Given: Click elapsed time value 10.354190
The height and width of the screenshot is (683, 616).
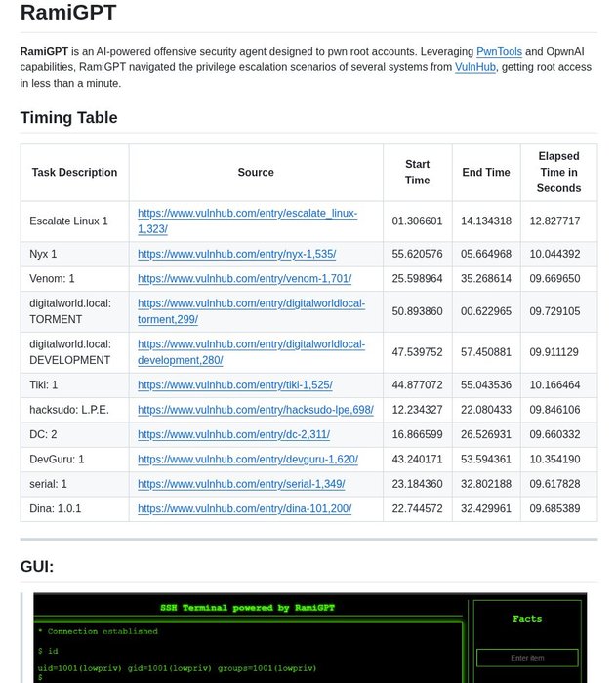Looking at the screenshot, I should point(554,460).
